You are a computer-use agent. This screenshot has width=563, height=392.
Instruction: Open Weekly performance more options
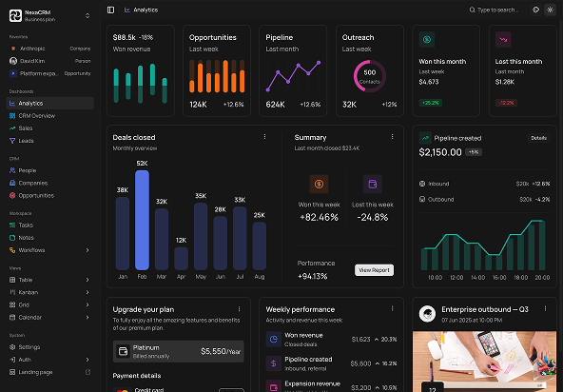tap(392, 308)
